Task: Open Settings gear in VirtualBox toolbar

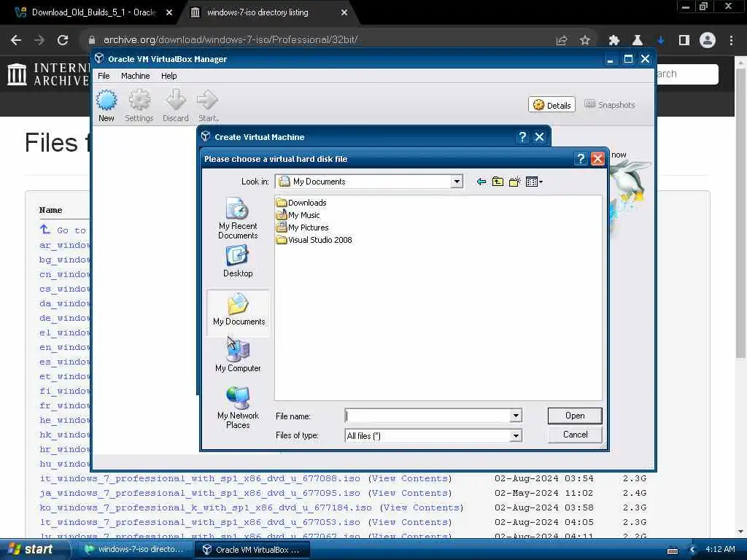Action: [x=139, y=106]
